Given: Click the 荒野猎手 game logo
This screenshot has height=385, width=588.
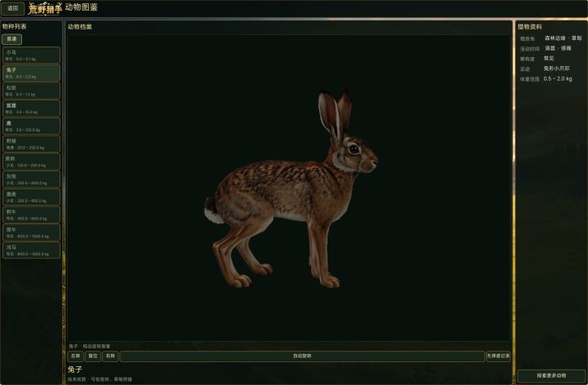Looking at the screenshot, I should click(45, 9).
